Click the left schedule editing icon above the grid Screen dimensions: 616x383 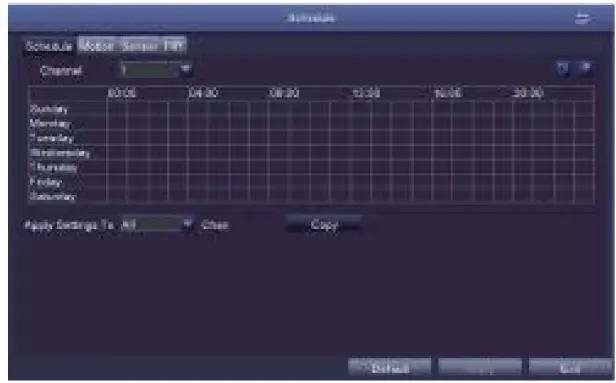point(563,68)
